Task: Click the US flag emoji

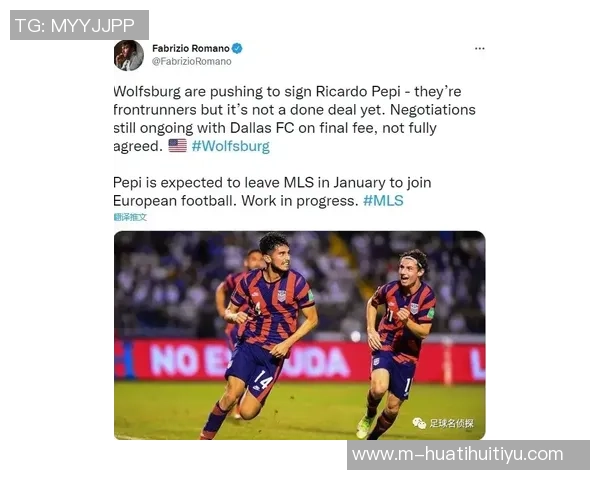Action: tap(178, 146)
